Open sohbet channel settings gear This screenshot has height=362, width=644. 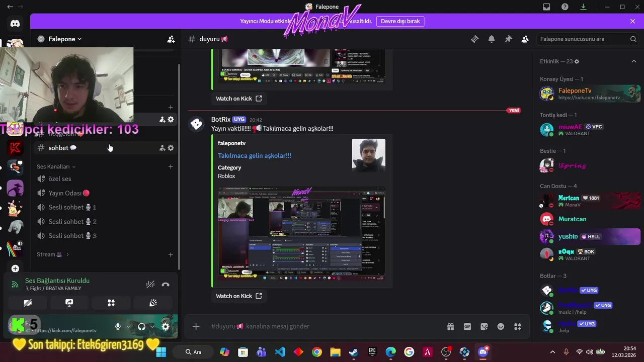(171, 148)
